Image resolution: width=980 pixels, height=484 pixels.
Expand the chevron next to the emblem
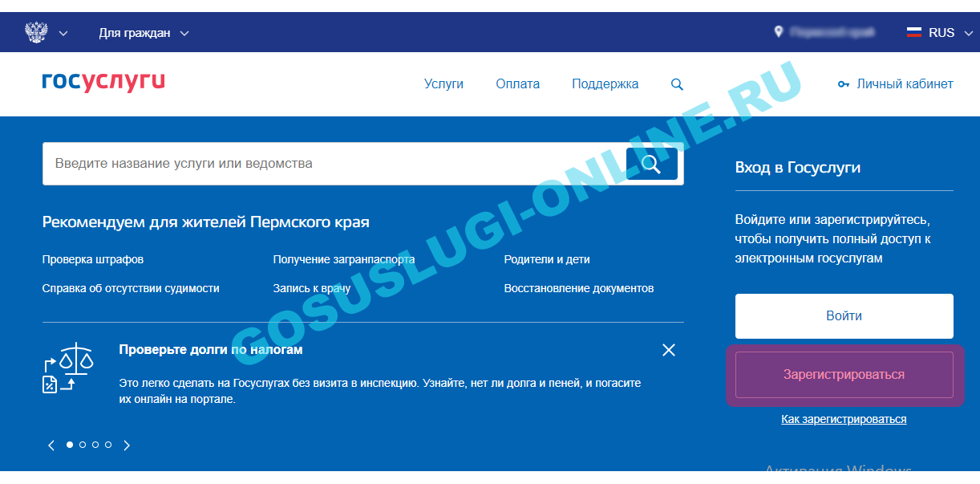(x=63, y=33)
